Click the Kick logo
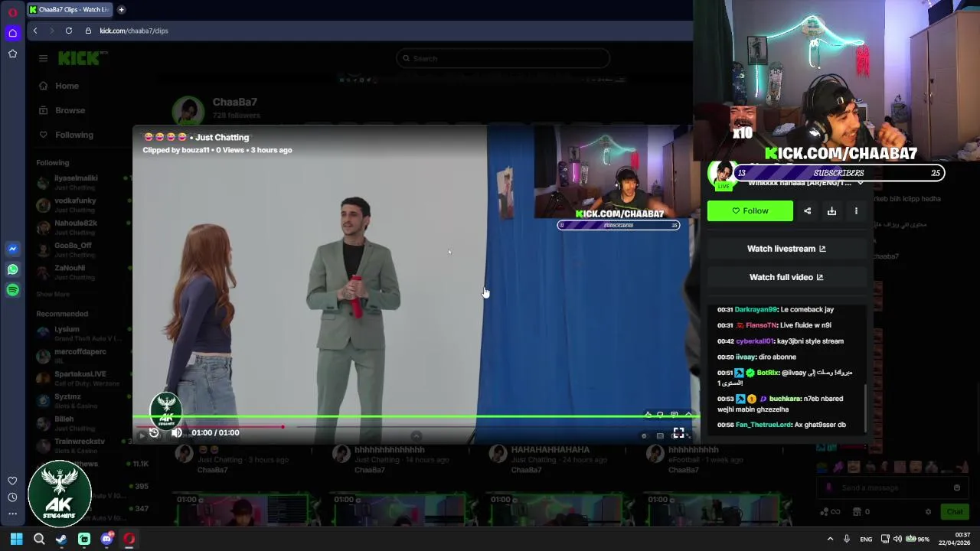 [83, 58]
